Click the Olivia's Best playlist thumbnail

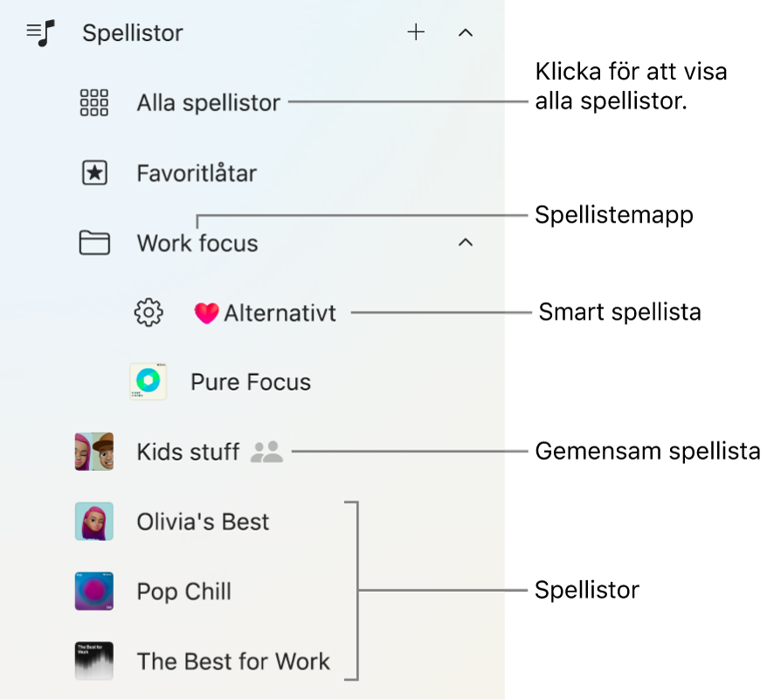point(93,522)
